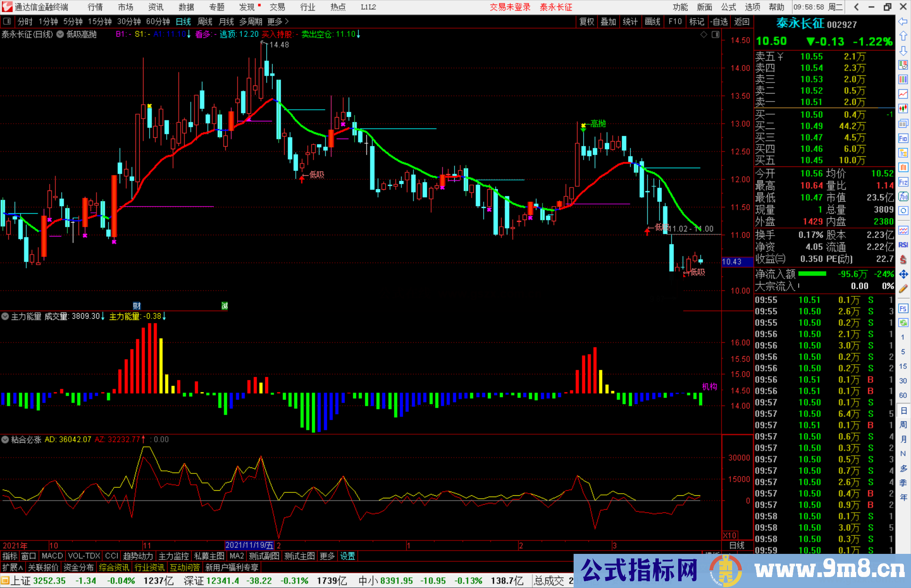Click the back arrow in right sidebar
Screen dimensions: 911x588
coord(903,21)
